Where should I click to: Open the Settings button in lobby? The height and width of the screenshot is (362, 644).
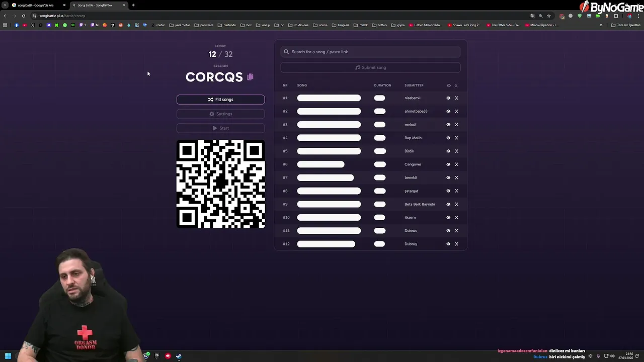pos(220,114)
